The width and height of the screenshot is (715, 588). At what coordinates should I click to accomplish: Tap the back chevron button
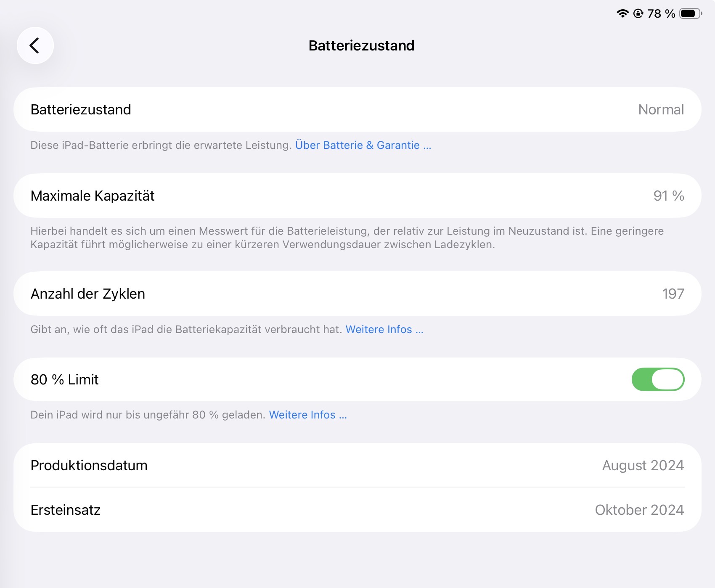35,45
